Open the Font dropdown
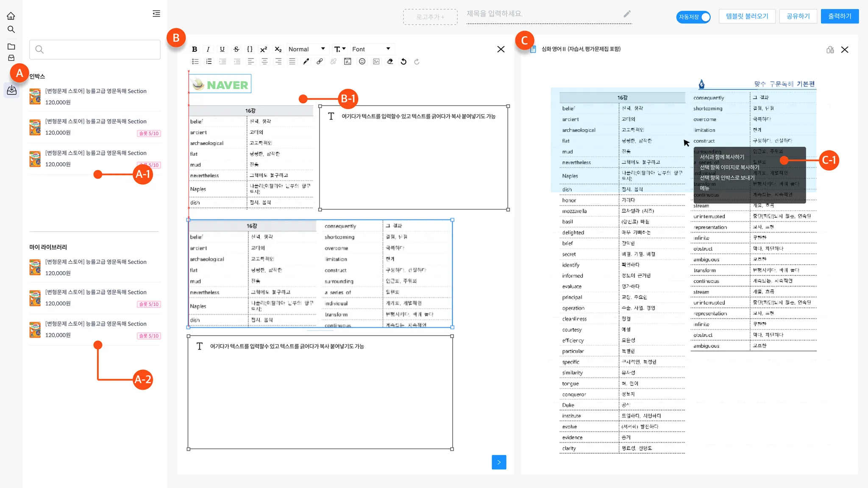868x488 pixels. [371, 49]
